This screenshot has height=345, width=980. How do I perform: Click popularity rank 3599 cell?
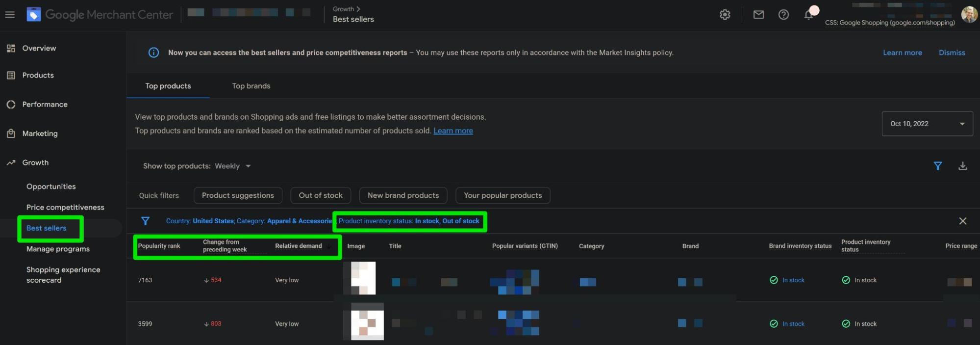pyautogui.click(x=145, y=324)
